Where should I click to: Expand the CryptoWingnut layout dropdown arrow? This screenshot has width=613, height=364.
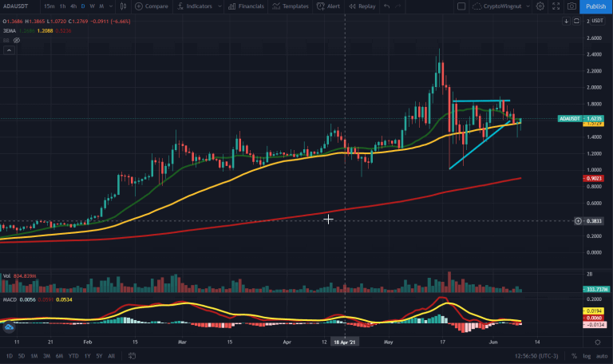coord(528,6)
